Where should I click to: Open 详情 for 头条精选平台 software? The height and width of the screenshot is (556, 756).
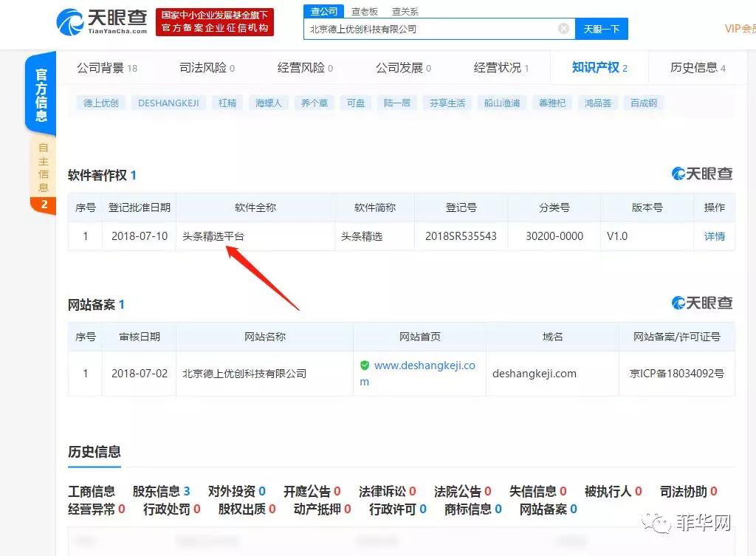coord(714,236)
